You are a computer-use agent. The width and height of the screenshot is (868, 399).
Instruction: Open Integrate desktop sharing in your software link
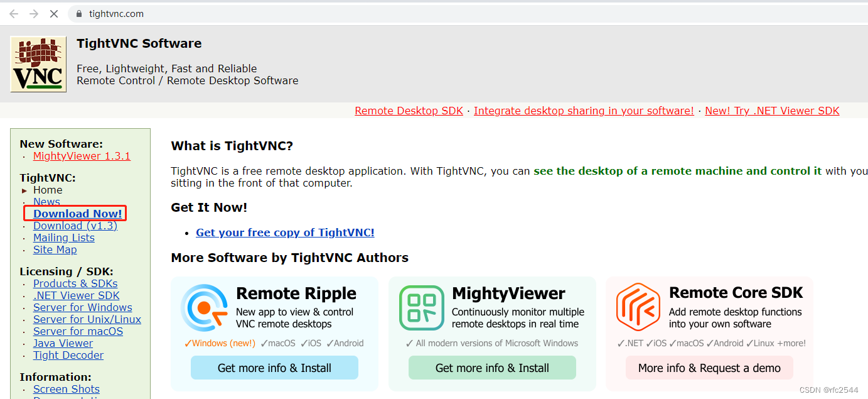584,111
